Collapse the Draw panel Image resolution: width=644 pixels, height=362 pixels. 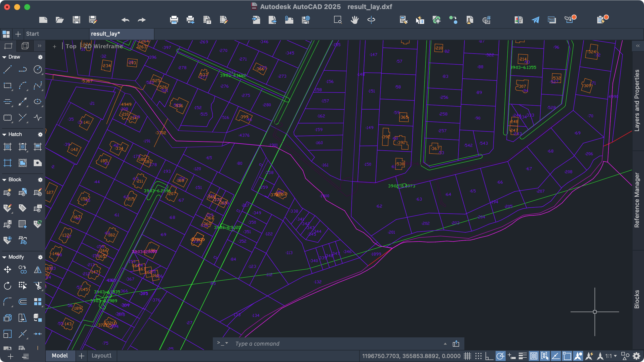coord(4,57)
